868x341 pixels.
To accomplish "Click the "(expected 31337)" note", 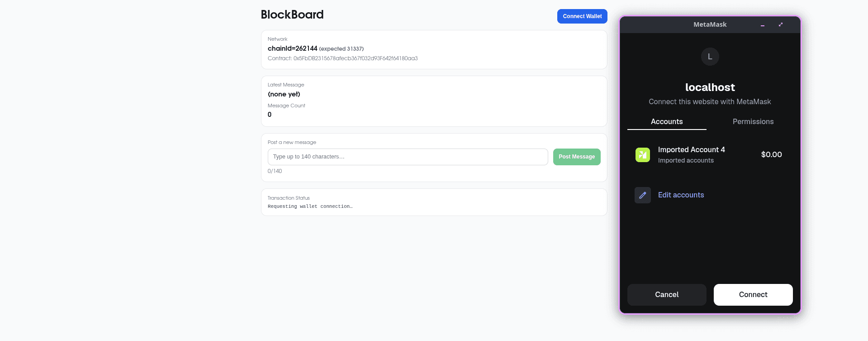I will (341, 49).
